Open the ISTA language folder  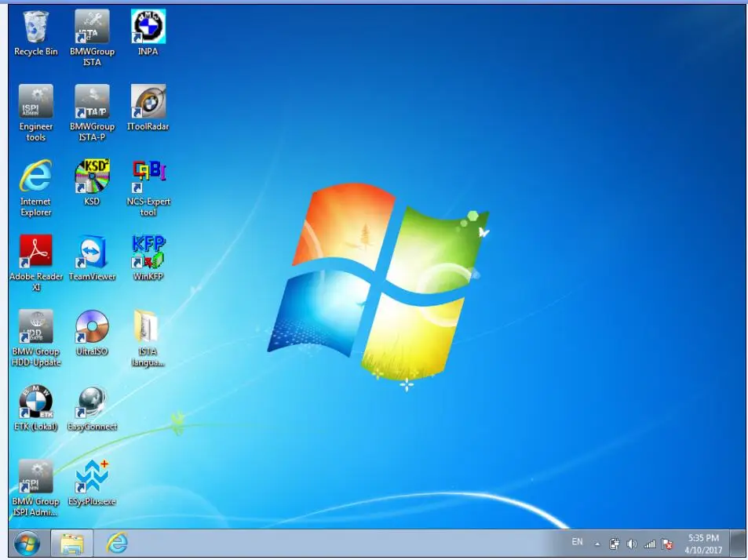coord(148,338)
